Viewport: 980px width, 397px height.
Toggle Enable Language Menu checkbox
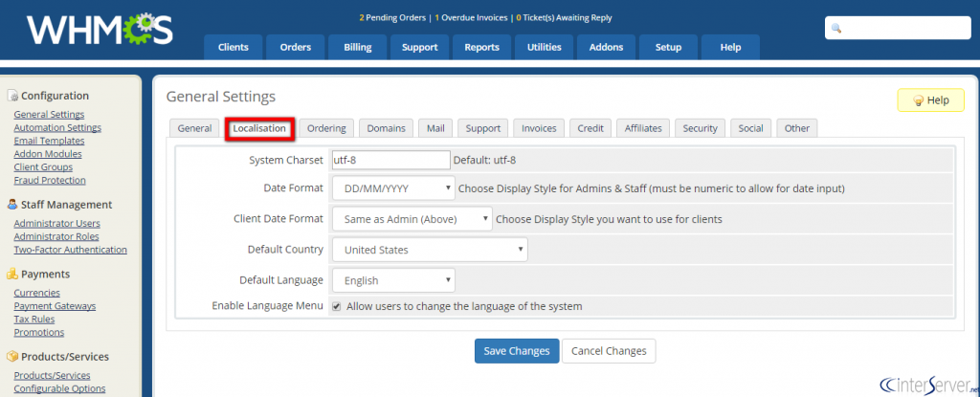336,306
